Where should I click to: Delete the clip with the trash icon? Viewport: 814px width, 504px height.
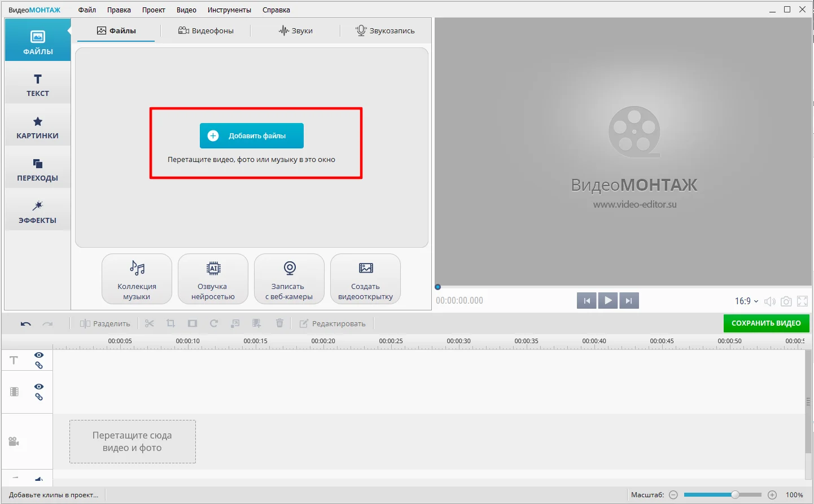[x=279, y=323]
